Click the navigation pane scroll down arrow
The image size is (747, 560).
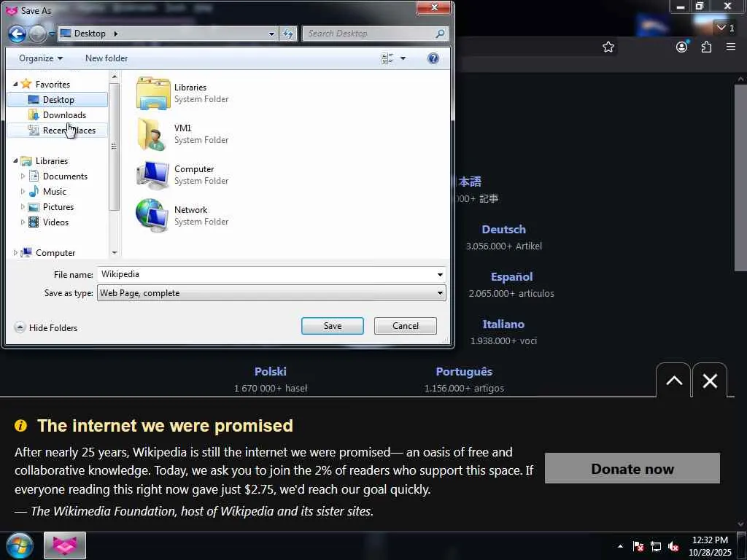tap(115, 253)
